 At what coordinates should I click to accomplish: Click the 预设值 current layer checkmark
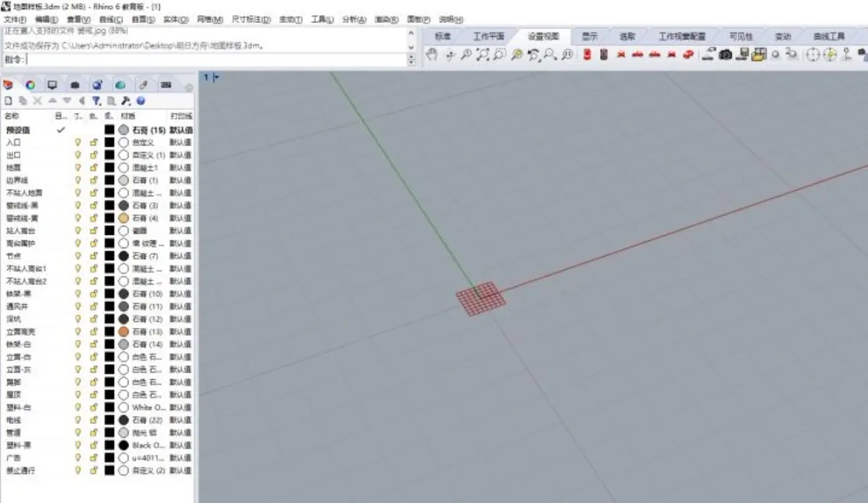[61, 130]
